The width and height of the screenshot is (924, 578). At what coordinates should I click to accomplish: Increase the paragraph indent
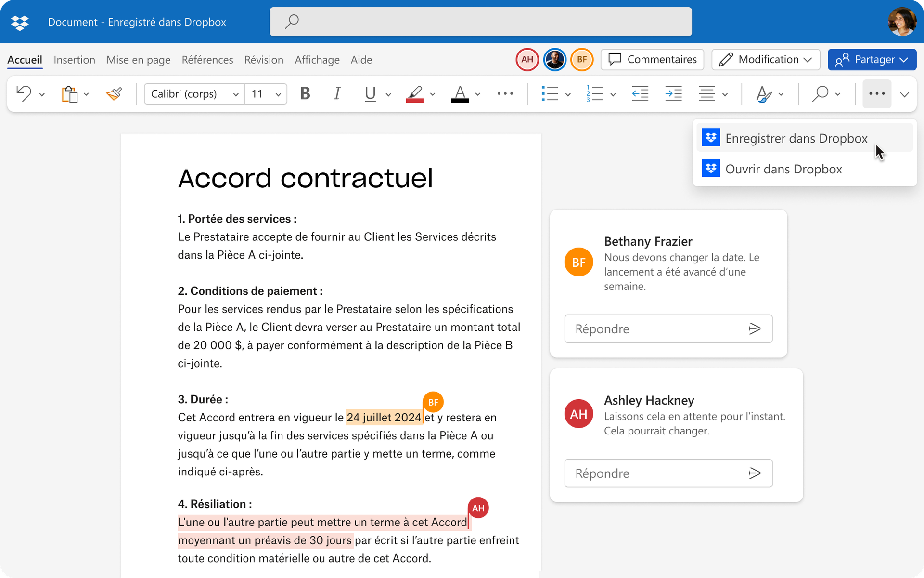(x=673, y=94)
